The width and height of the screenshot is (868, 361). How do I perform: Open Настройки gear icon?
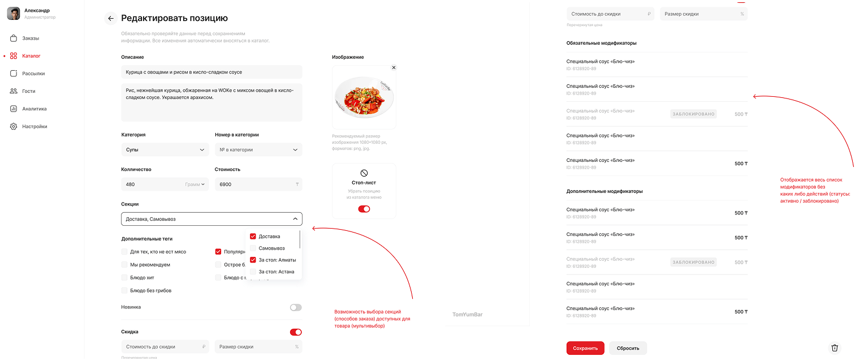pyautogui.click(x=14, y=126)
